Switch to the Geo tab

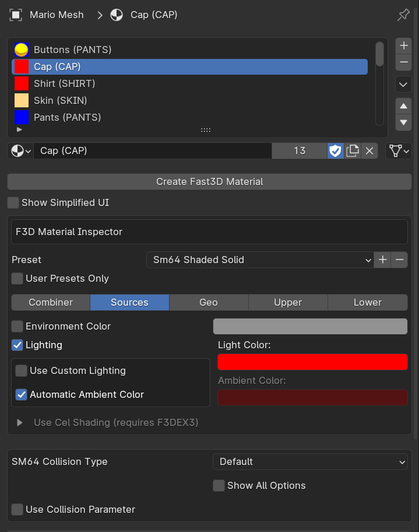click(x=209, y=303)
